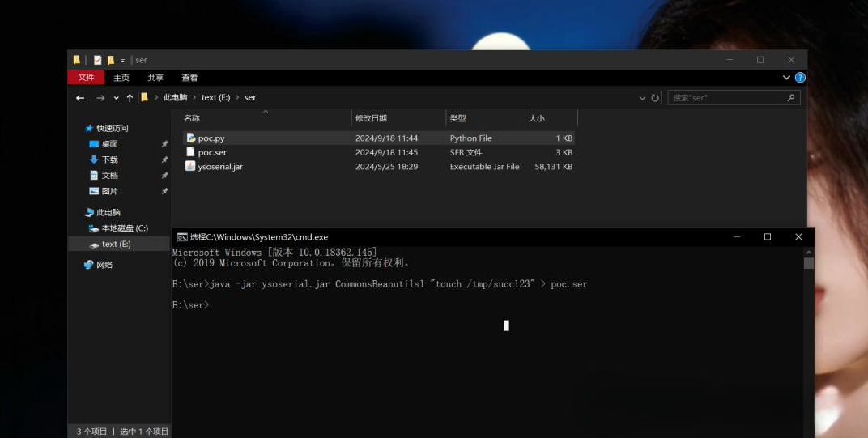Select text (E:) drive in navigation pane

[117, 244]
